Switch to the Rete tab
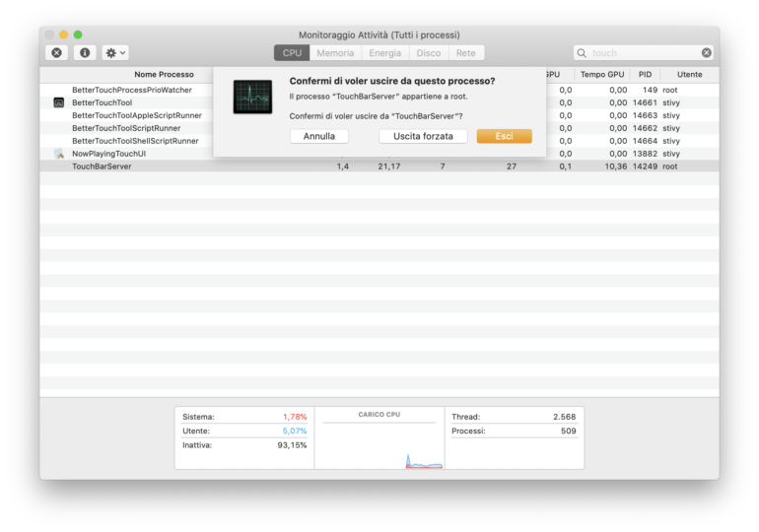Viewport: 759px width, 532px height. click(465, 53)
